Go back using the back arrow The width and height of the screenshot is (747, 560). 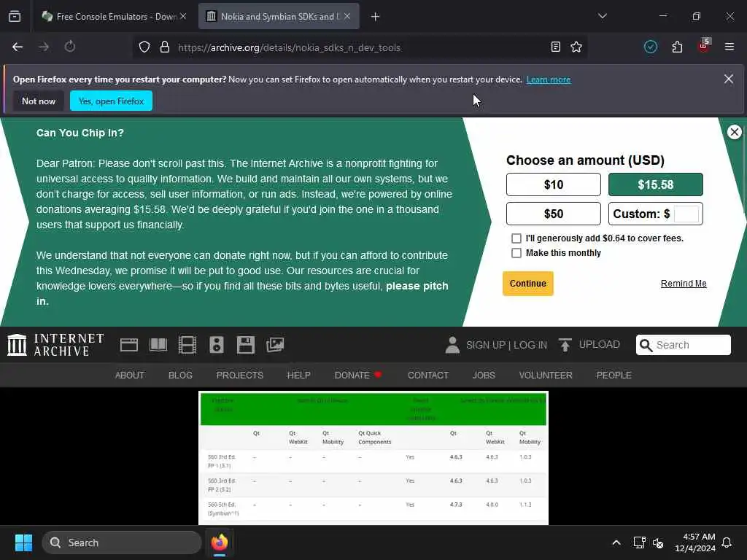pos(18,47)
